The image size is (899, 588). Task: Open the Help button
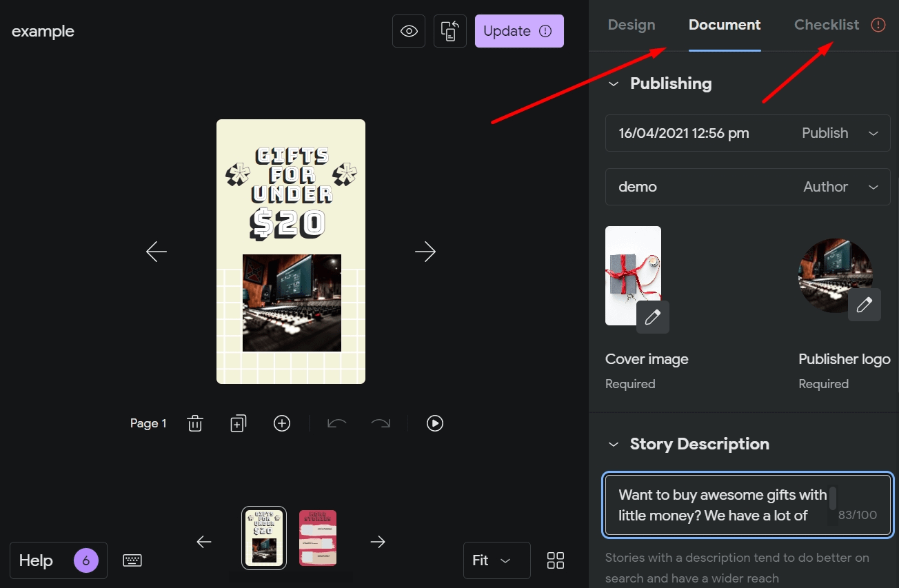tap(59, 560)
